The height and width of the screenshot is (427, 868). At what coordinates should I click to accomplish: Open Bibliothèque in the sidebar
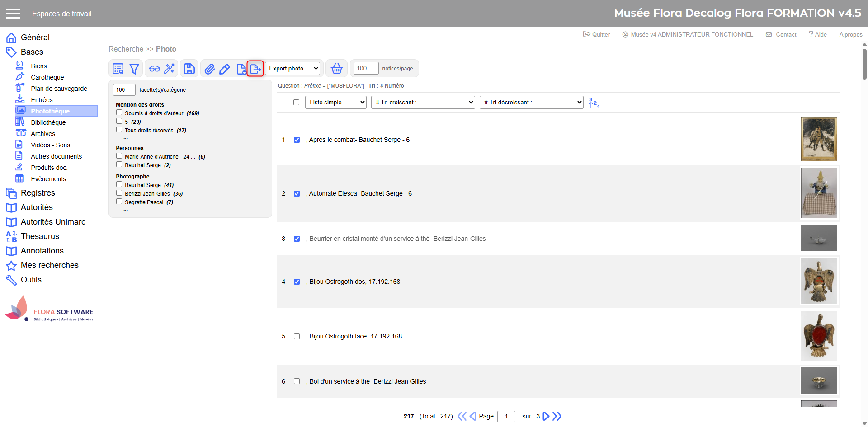[48, 122]
